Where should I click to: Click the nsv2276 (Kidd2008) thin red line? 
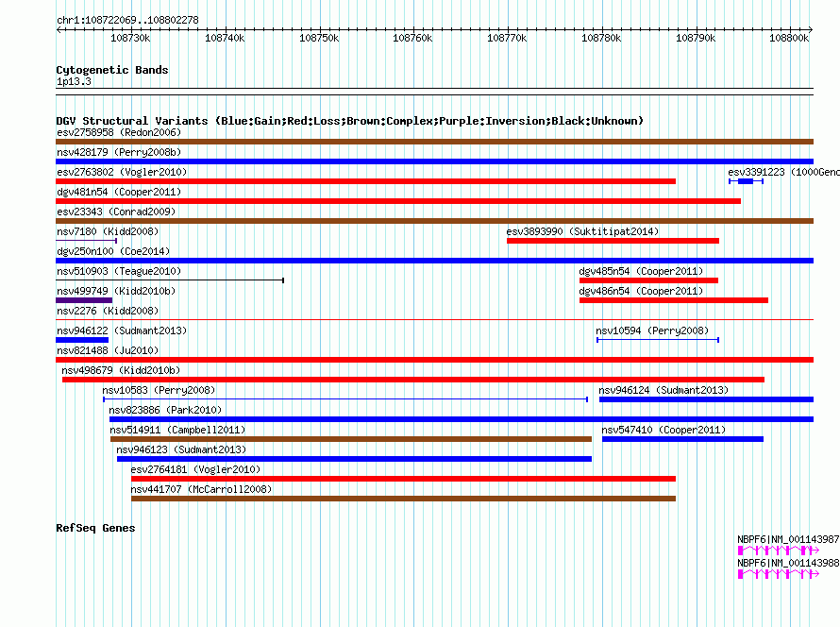click(434, 320)
